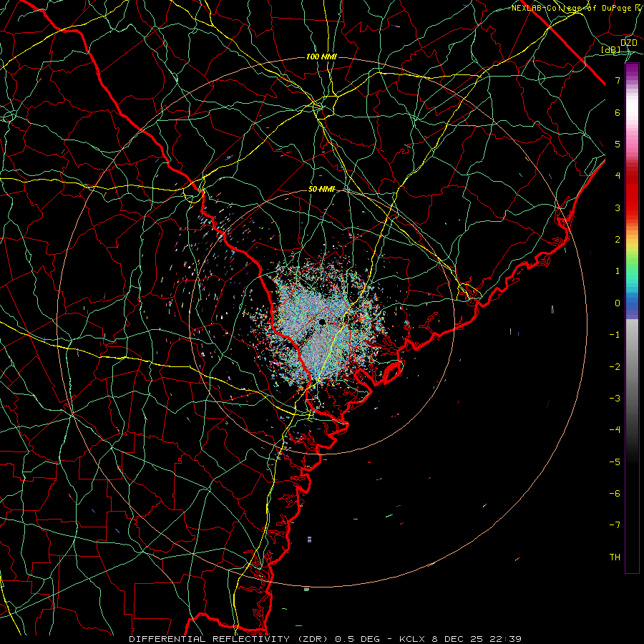644x644 pixels.
Task: Click the DIFFERENTIAL REFLECTIVITY (ZDR) caption text
Action: click(x=228, y=639)
